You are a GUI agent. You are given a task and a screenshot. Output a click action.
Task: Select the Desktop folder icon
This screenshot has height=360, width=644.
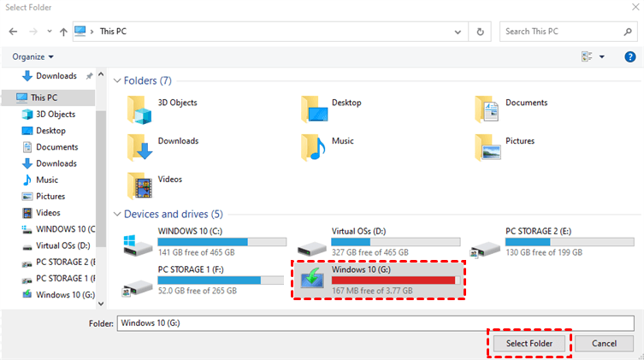point(314,109)
